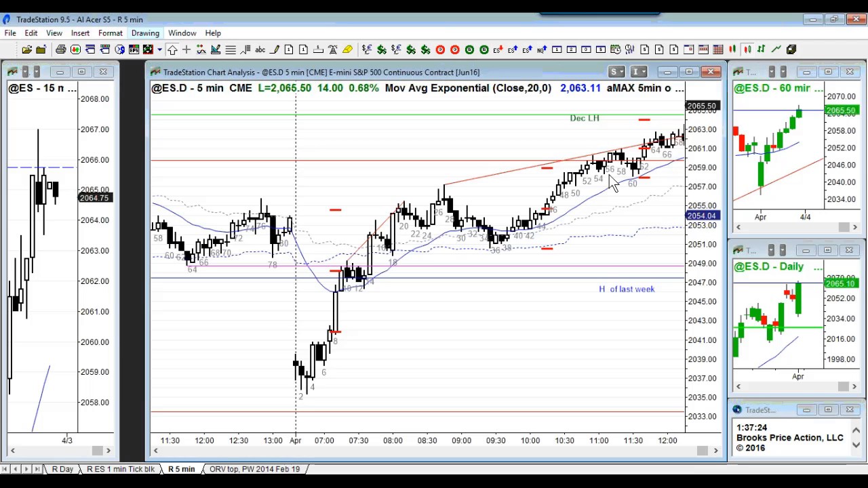Click the calendar clock toolbar icon

(616, 49)
